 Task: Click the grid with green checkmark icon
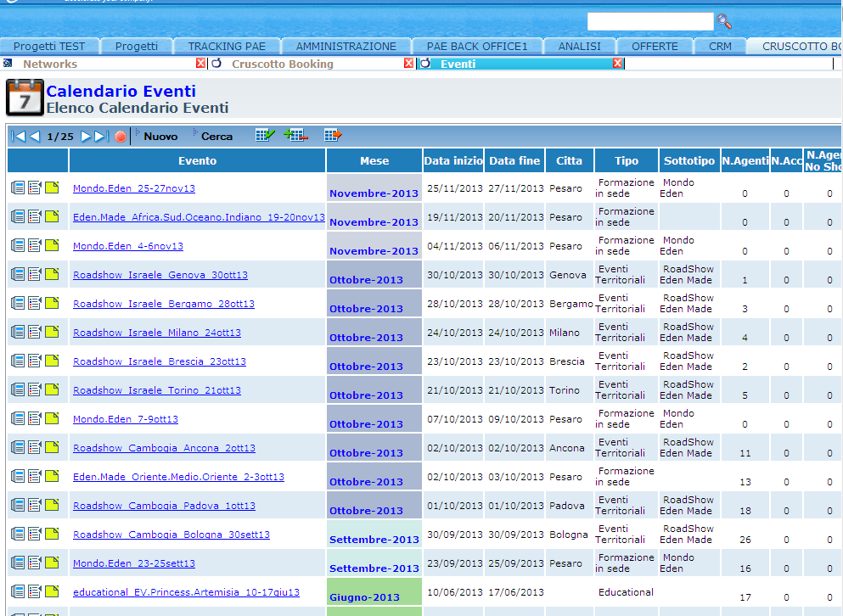pos(265,135)
